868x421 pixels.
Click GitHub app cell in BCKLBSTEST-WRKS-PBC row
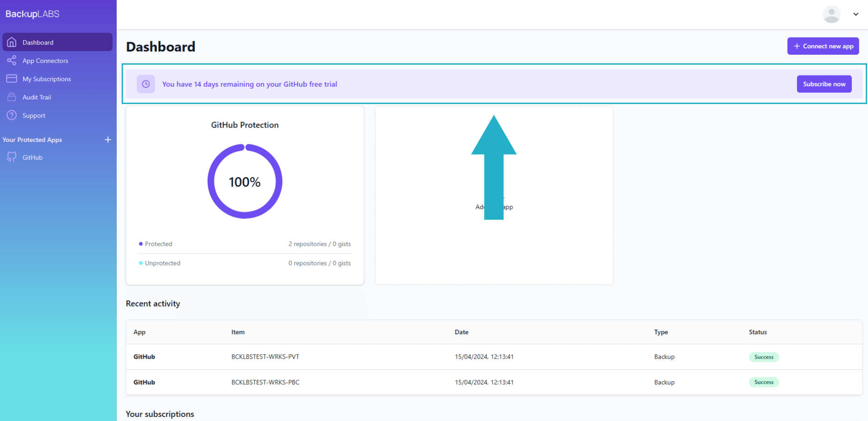pyautogui.click(x=144, y=382)
